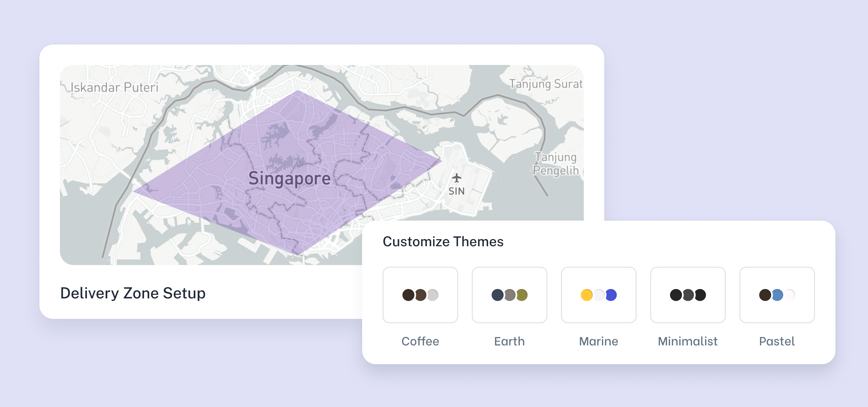
Task: Click the blue swatch in Marine theme
Action: coord(611,295)
